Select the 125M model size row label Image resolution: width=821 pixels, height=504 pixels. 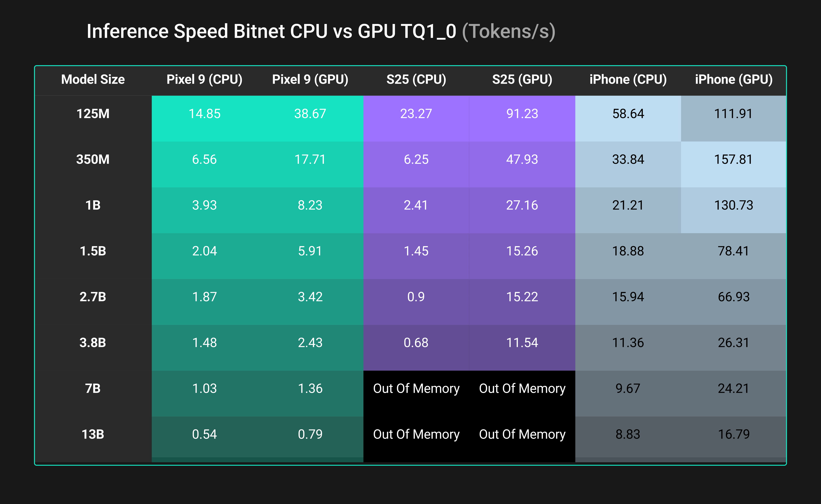coord(93,114)
